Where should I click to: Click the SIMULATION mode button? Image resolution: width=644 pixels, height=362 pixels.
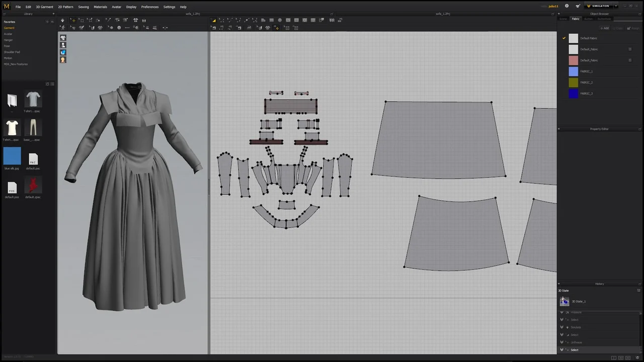click(x=599, y=6)
